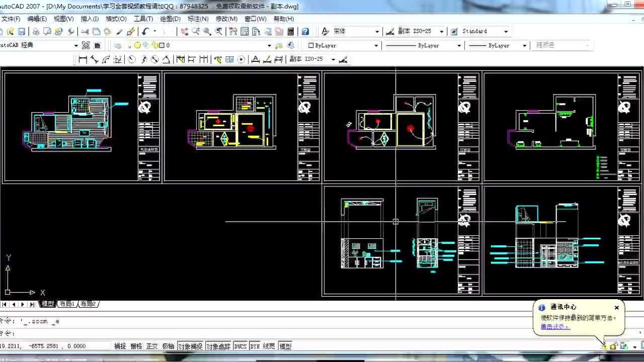Image resolution: width=644 pixels, height=362 pixels.
Task: Open the 副本 ISO-25 dimension style dropdown in the Styles toolbar
Action: tap(441, 31)
